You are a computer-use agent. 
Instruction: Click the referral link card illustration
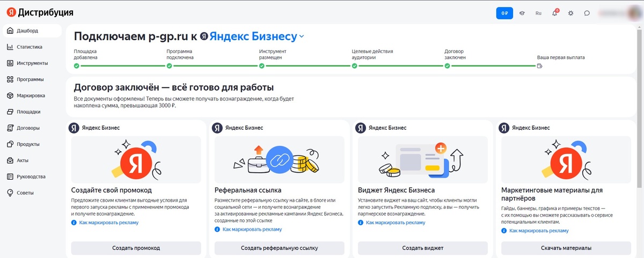[x=280, y=159]
